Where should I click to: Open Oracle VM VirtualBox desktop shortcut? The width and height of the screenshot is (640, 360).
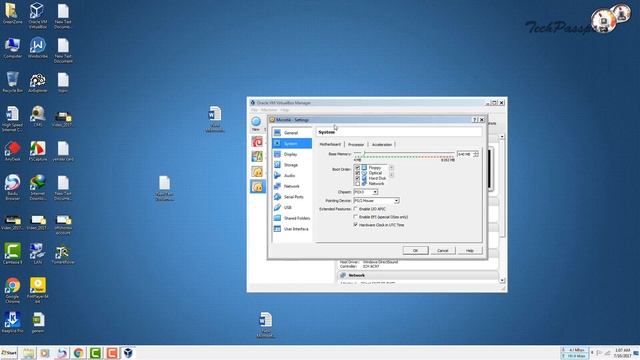[38, 16]
